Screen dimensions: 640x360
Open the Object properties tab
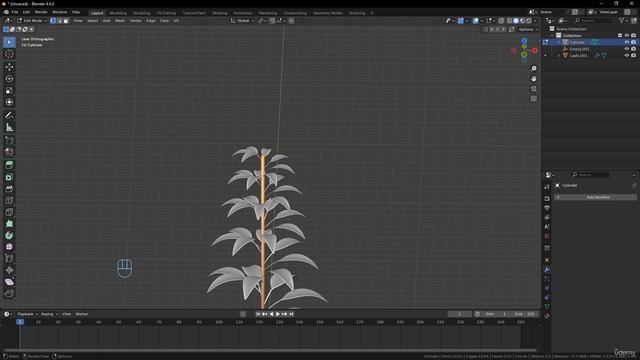click(x=547, y=260)
